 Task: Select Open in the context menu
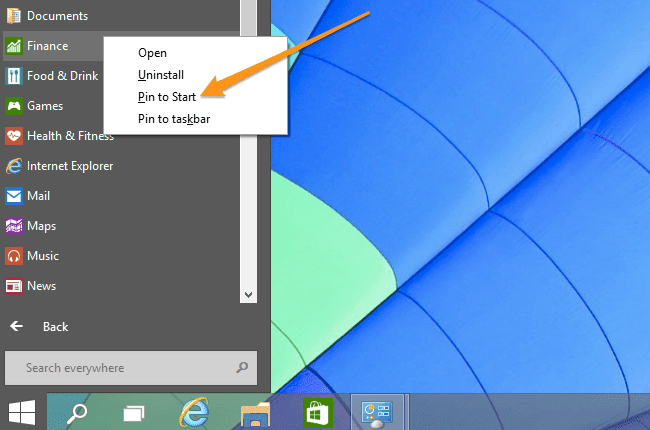click(153, 53)
